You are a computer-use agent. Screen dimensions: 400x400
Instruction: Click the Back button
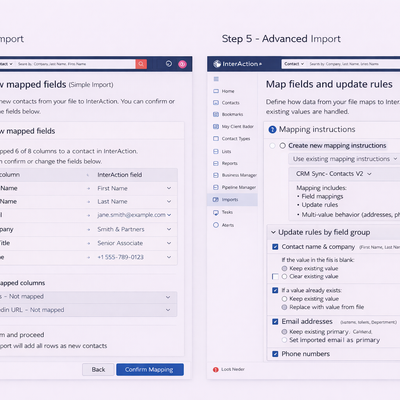coord(98,369)
